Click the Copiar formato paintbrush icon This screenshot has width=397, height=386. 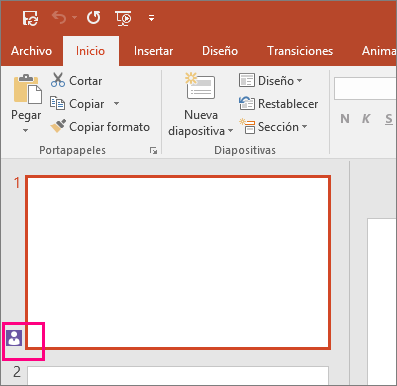tap(58, 126)
